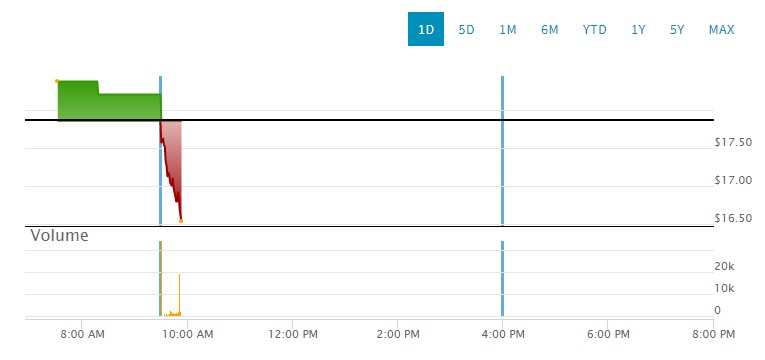
Task: Select the YTD range
Action: click(594, 30)
